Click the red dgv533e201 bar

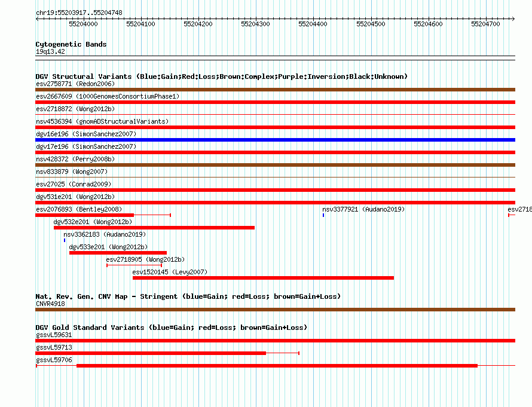coord(118,253)
